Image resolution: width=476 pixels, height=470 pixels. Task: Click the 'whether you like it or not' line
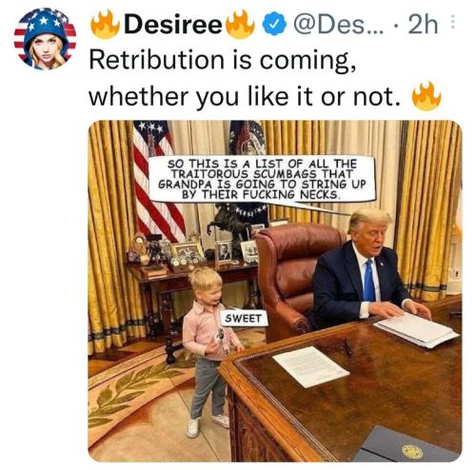245,96
